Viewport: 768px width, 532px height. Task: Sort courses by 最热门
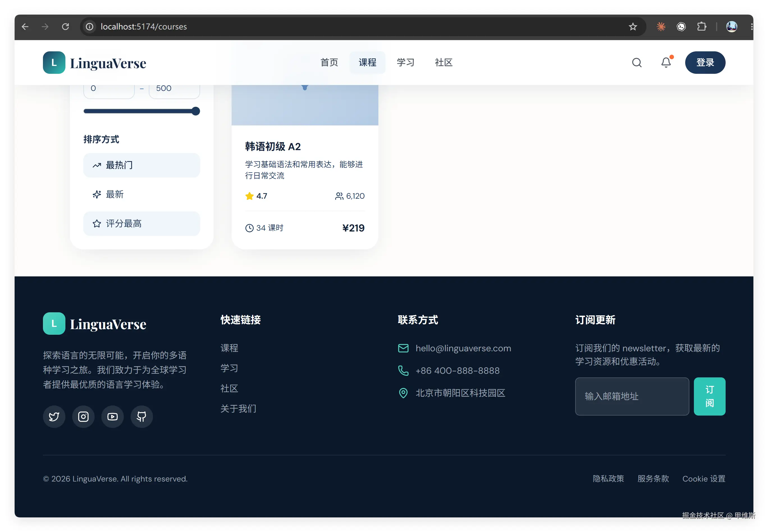[x=141, y=165]
